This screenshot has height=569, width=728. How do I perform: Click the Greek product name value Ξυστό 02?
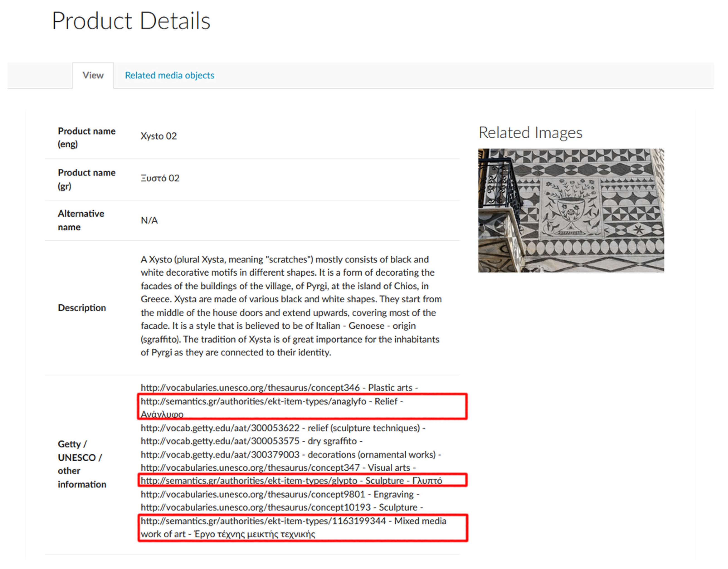coord(160,178)
